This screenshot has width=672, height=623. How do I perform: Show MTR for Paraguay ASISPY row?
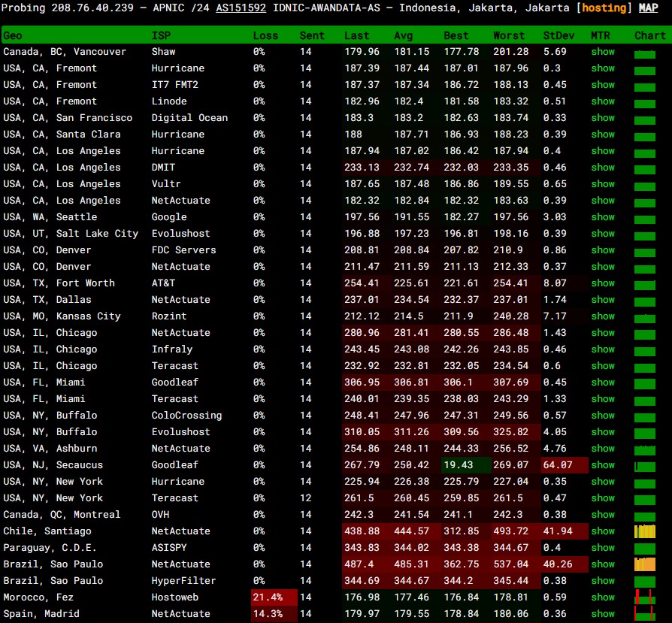pyautogui.click(x=603, y=548)
